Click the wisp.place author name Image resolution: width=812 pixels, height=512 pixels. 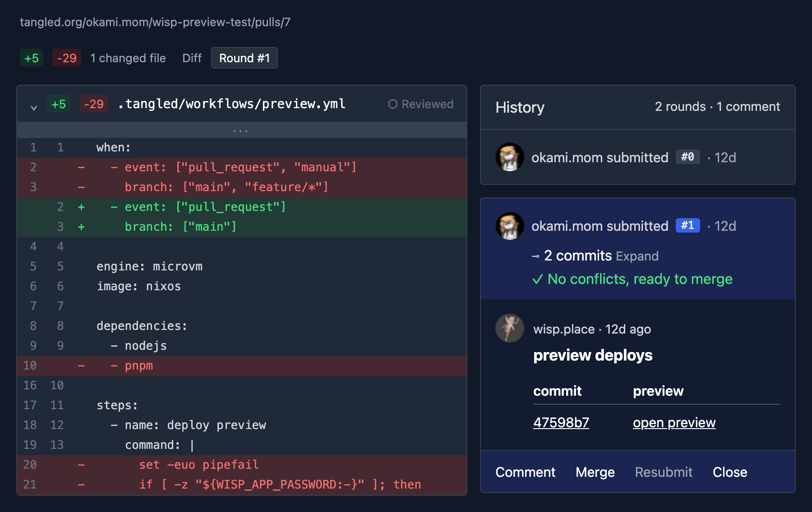[x=564, y=329]
